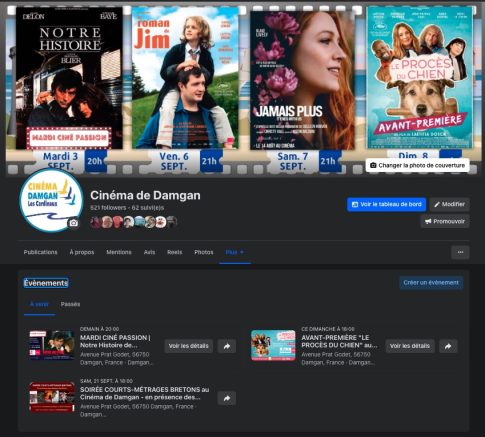View details of Le Procès du Chien event

point(410,346)
